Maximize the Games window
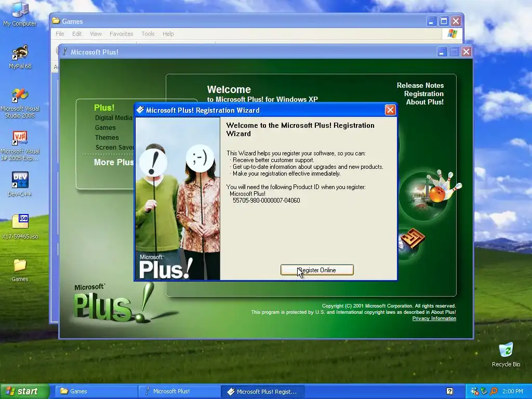 [444, 21]
